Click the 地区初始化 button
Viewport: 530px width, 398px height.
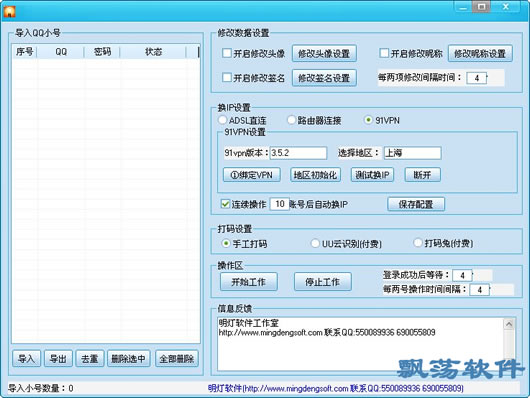[x=315, y=175]
